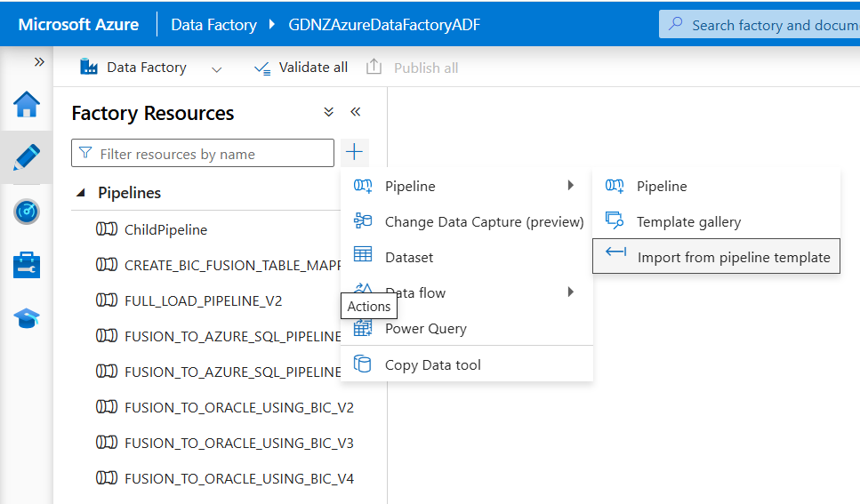
Task: Select the Pipelines section label
Action: tap(130, 193)
